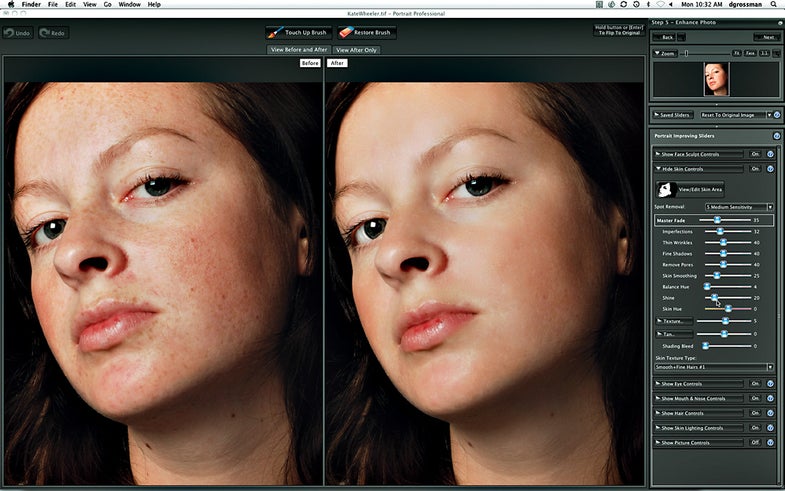
Task: Click the Bluetooth menu bar icon
Action: click(648, 4)
